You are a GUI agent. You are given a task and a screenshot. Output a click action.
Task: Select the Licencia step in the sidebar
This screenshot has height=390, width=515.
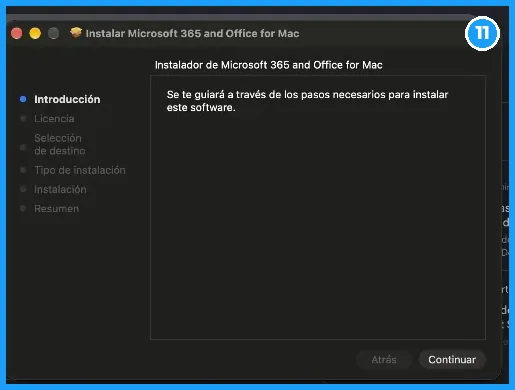click(x=54, y=119)
